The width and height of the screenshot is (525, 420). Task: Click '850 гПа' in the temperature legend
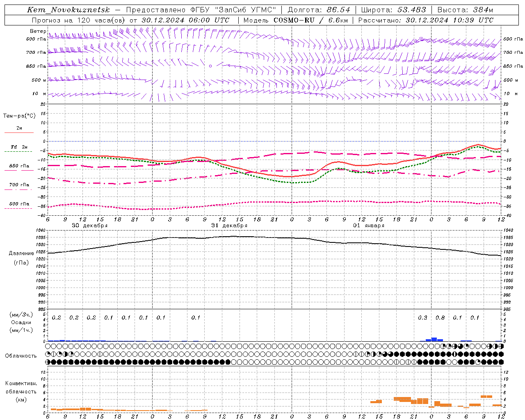(x=19, y=166)
